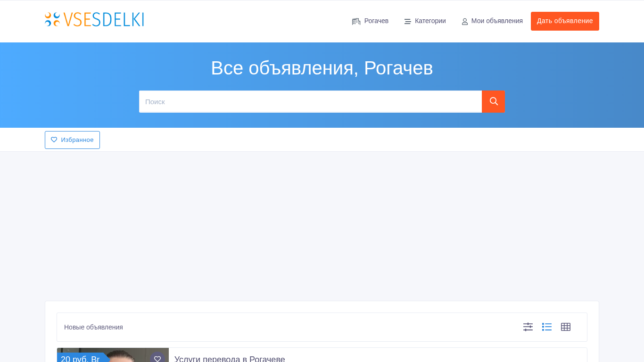Click the heart icon inside Избранное button
The image size is (644, 362).
(54, 140)
